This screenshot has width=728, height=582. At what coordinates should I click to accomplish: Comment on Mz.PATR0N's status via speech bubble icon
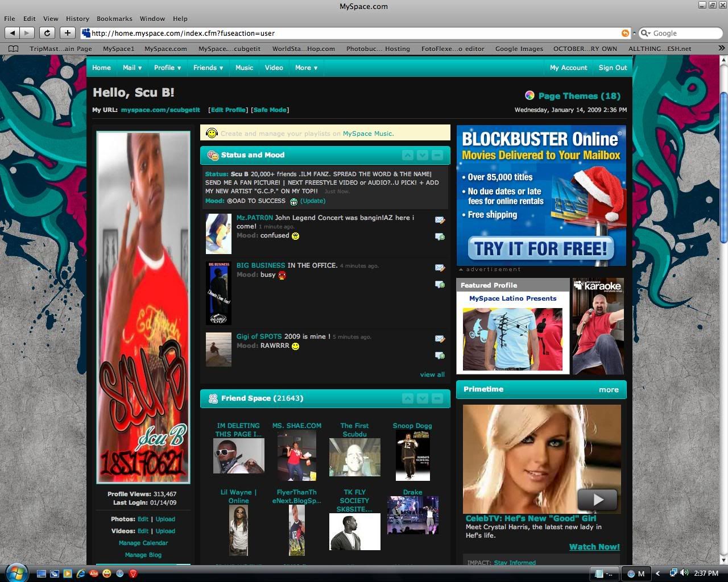click(440, 236)
